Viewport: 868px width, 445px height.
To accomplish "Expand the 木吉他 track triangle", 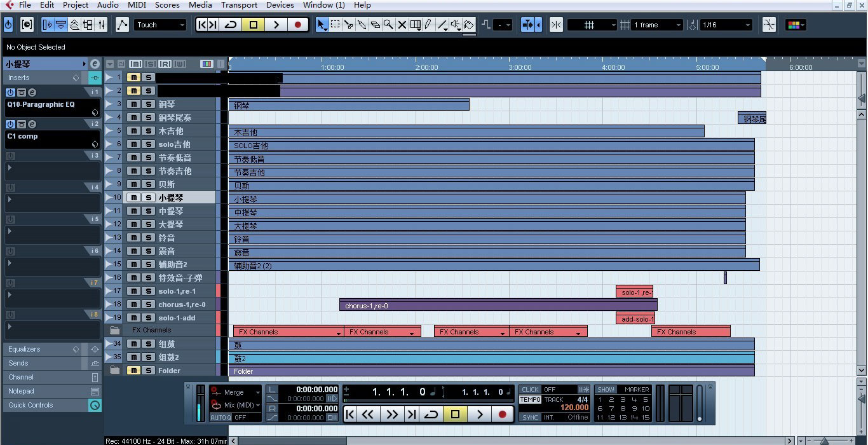I will pos(109,131).
